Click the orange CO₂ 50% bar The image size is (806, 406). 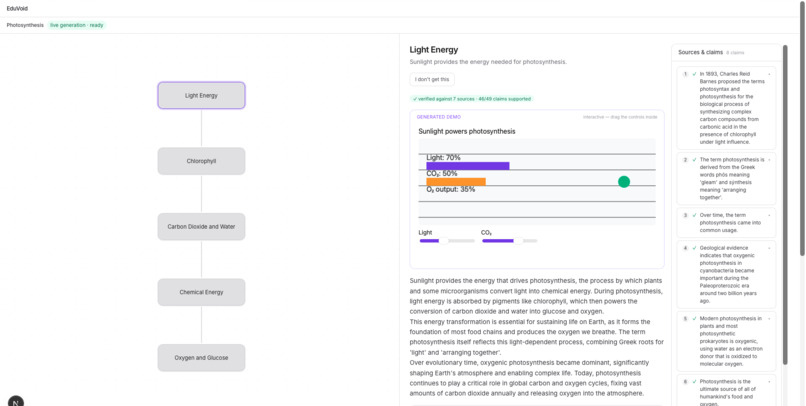pos(456,182)
